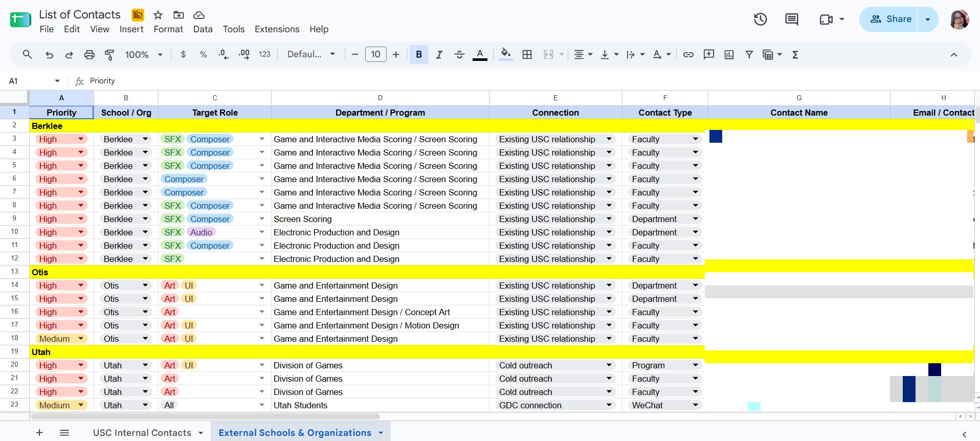Add a new sheet

tap(39, 433)
